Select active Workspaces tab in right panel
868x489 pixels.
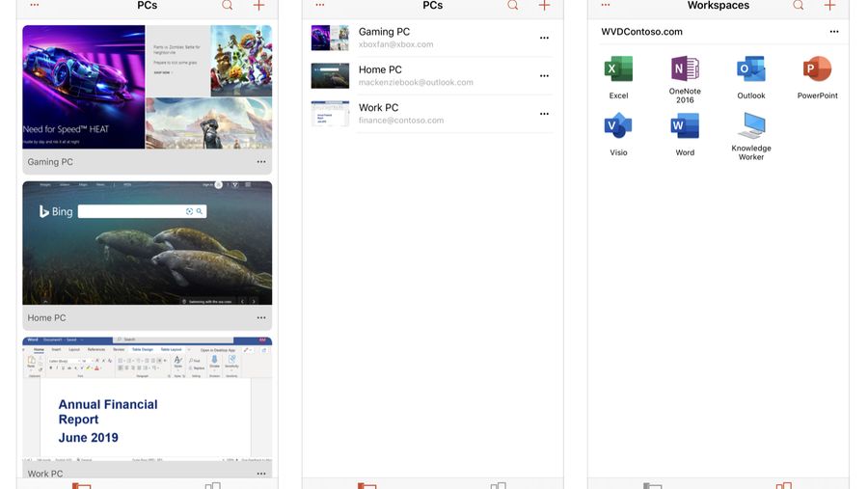pos(784,485)
